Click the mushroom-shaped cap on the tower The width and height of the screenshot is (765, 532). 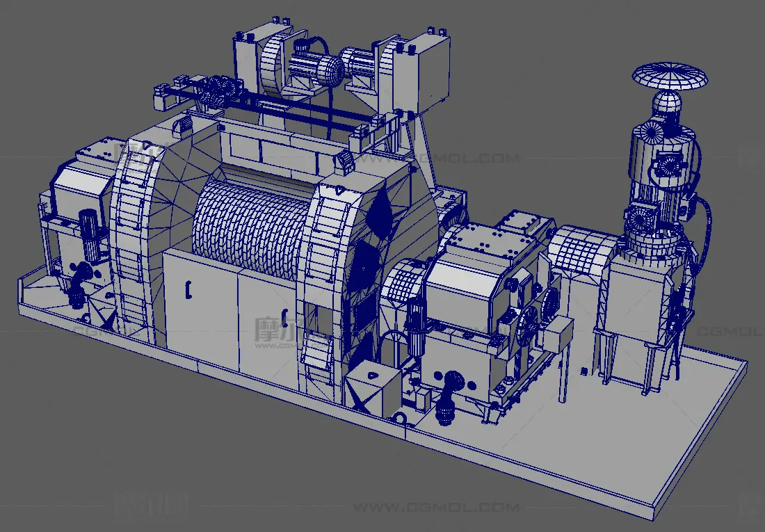point(670,76)
